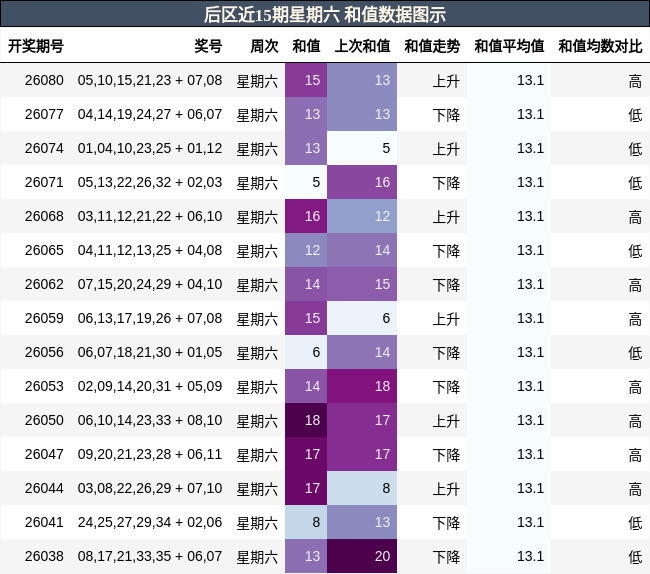The width and height of the screenshot is (650, 574).
Task: Select issue number 26044
Action: click(x=44, y=488)
